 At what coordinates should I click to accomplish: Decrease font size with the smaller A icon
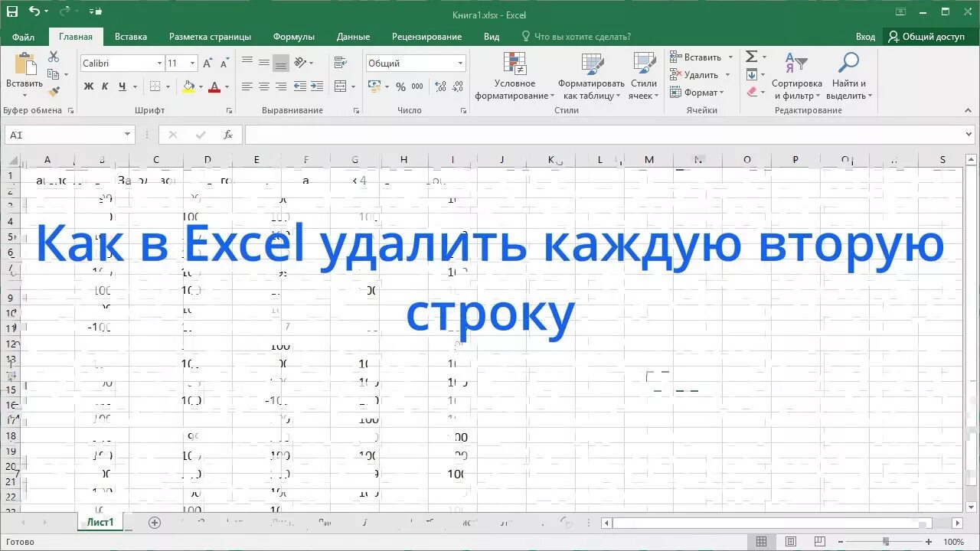point(224,64)
